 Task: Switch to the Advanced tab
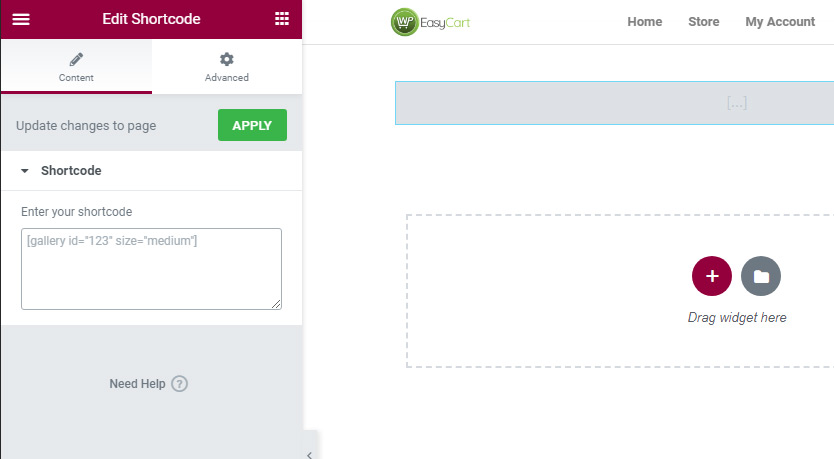click(227, 67)
